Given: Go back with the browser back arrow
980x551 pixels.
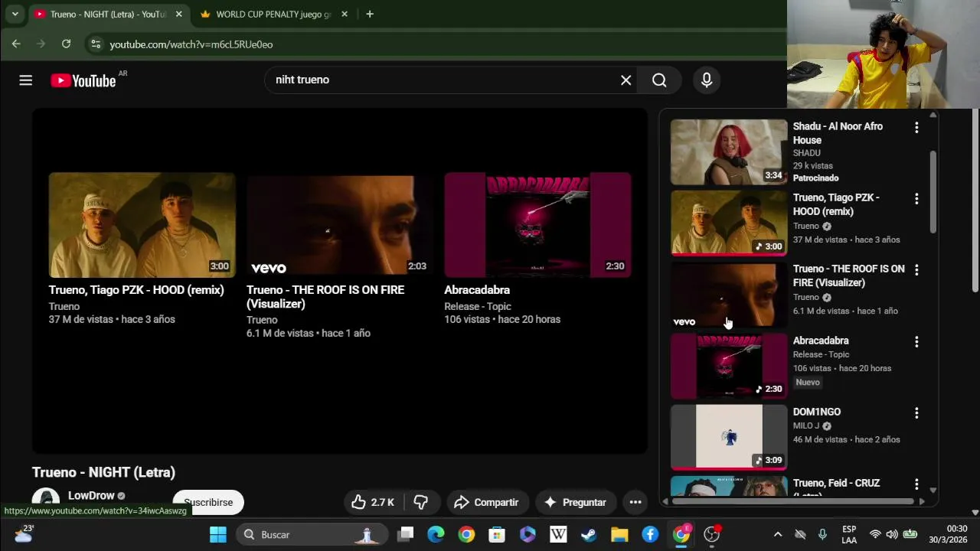Looking at the screenshot, I should point(16,44).
